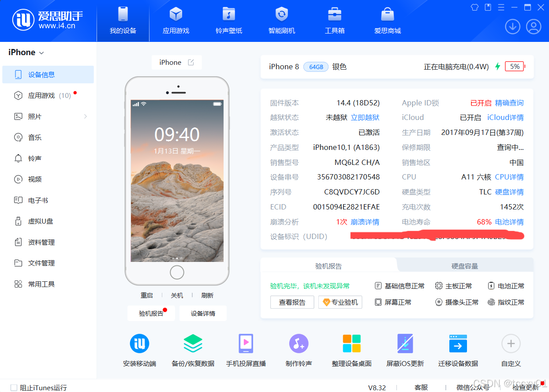Click the 爱思助手 logo

tap(48, 20)
